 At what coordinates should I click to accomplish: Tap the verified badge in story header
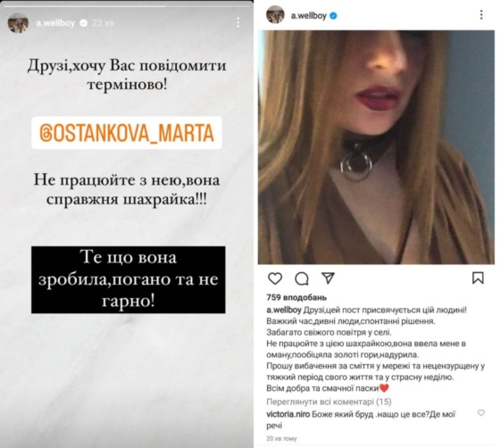pyautogui.click(x=83, y=23)
